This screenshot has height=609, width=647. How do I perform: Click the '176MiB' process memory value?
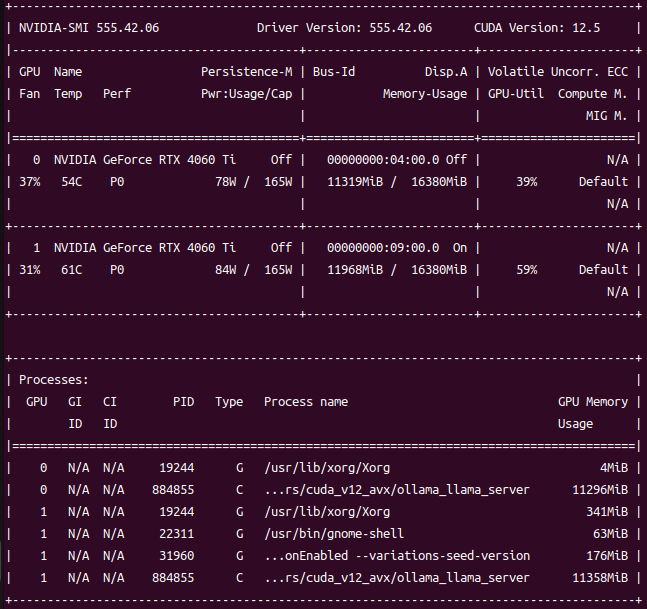click(607, 556)
